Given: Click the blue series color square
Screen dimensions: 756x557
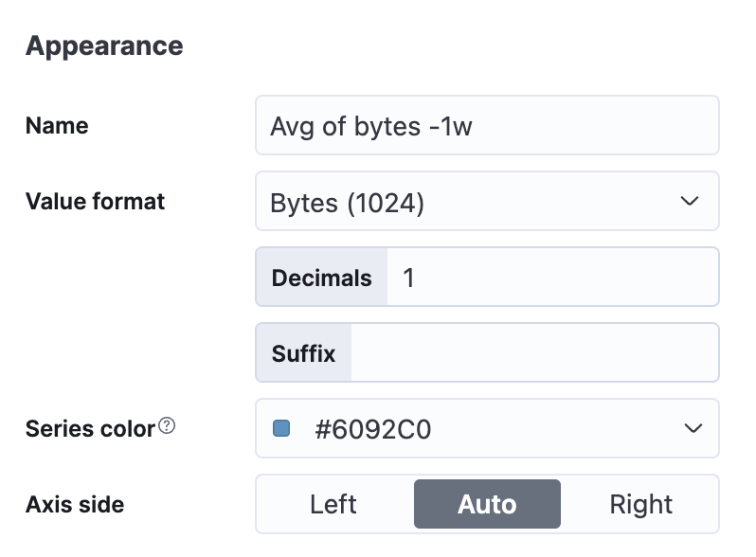Looking at the screenshot, I should click(281, 428).
